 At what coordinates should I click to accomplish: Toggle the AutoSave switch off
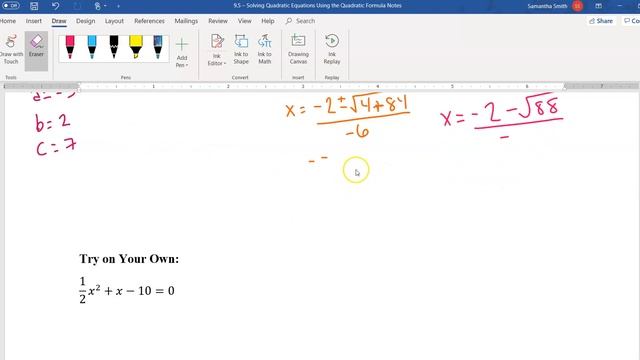11,6
